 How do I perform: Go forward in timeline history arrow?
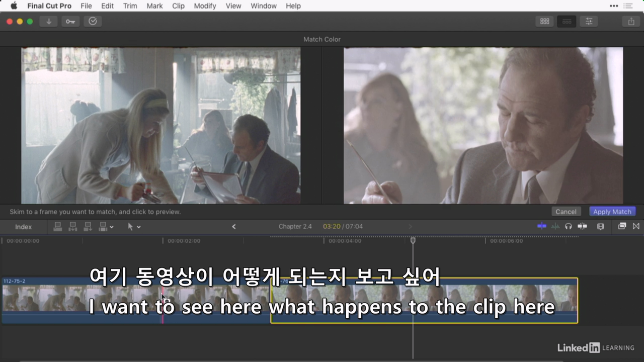(410, 227)
